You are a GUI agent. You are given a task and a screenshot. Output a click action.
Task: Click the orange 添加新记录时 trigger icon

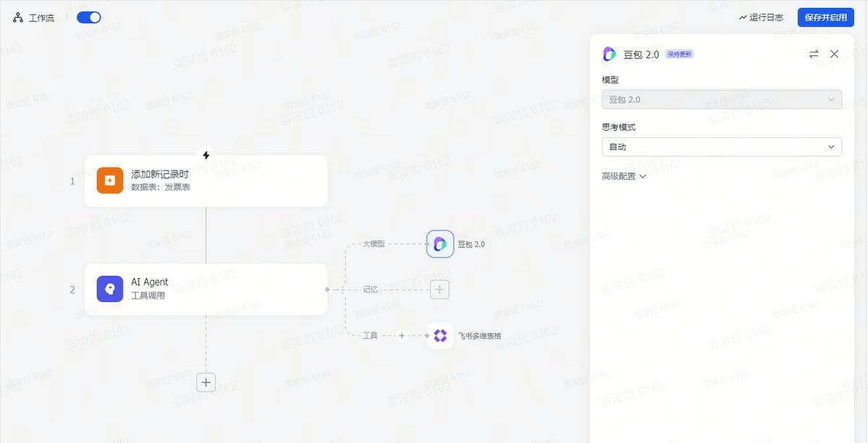(x=110, y=181)
